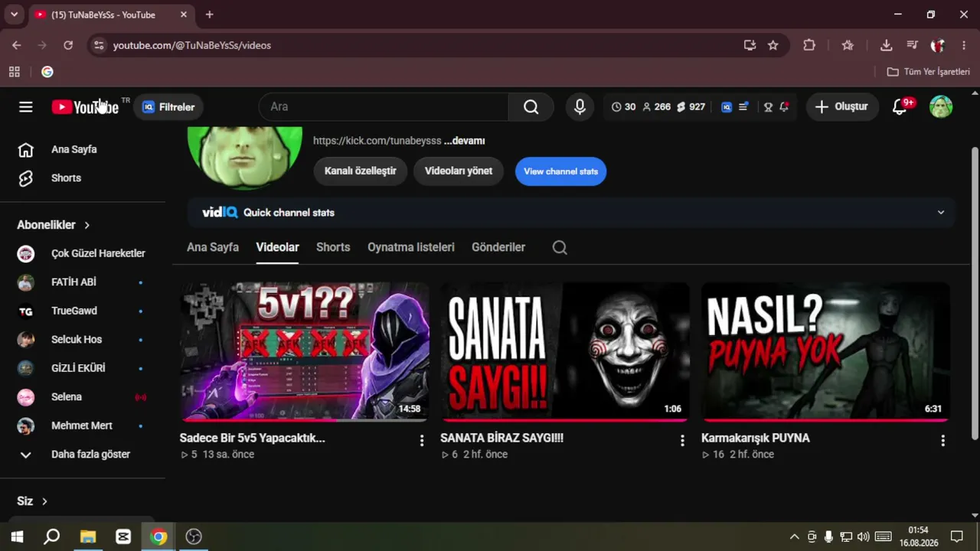Open the vidIQ trophy icon

(x=768, y=107)
